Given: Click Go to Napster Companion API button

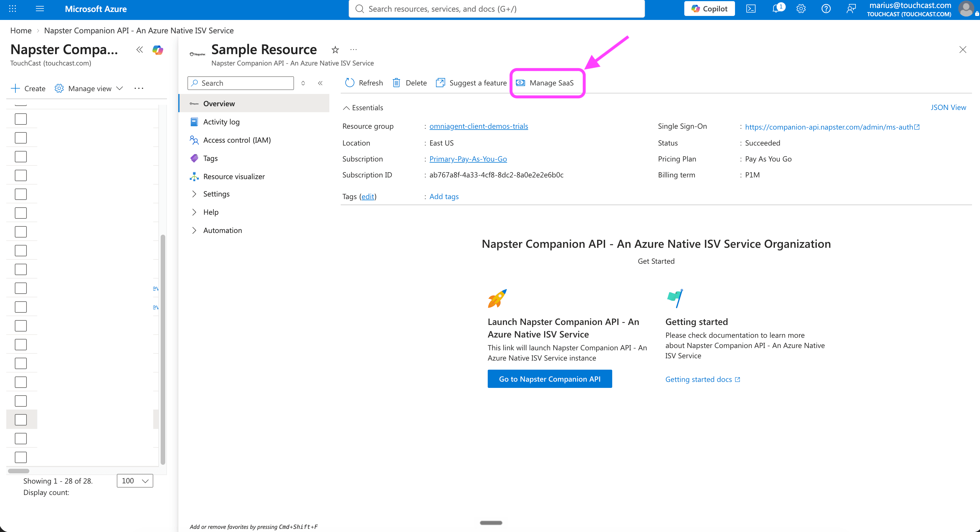Looking at the screenshot, I should tap(550, 379).
